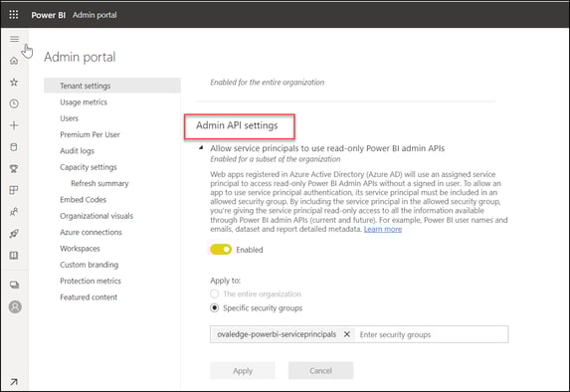Click 'Enabled for a subset of the organization' text
The width and height of the screenshot is (570, 392).
click(276, 159)
